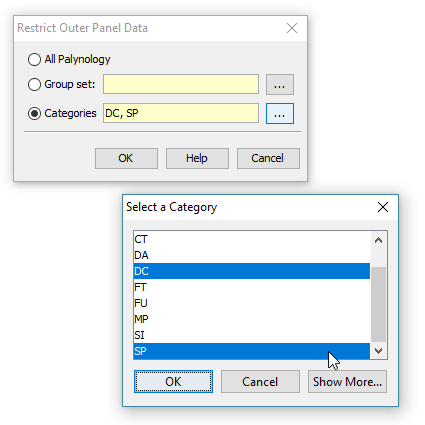Choose MP from the category list
425x425 pixels.
pos(252,319)
